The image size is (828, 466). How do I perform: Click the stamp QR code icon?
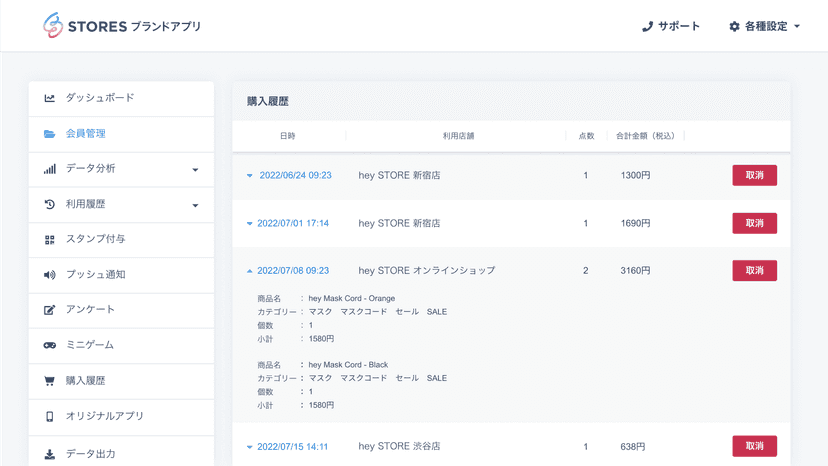point(50,240)
